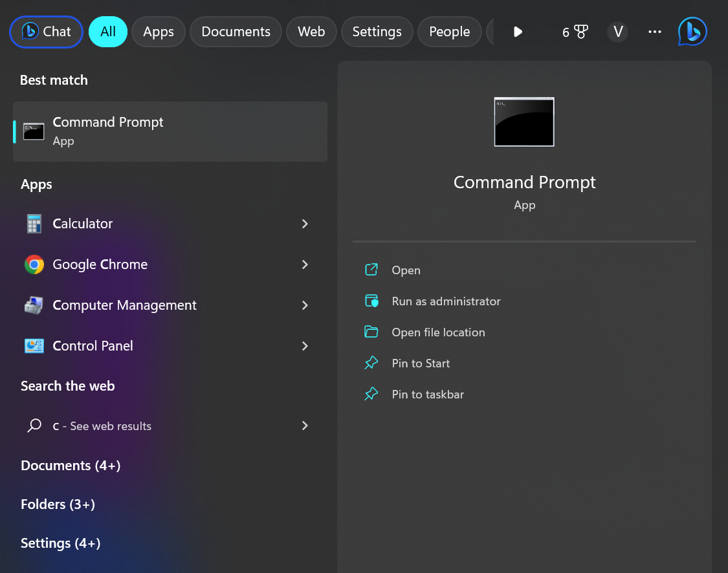The image size is (728, 573).
Task: Open the three-dot more options menu
Action: point(654,32)
